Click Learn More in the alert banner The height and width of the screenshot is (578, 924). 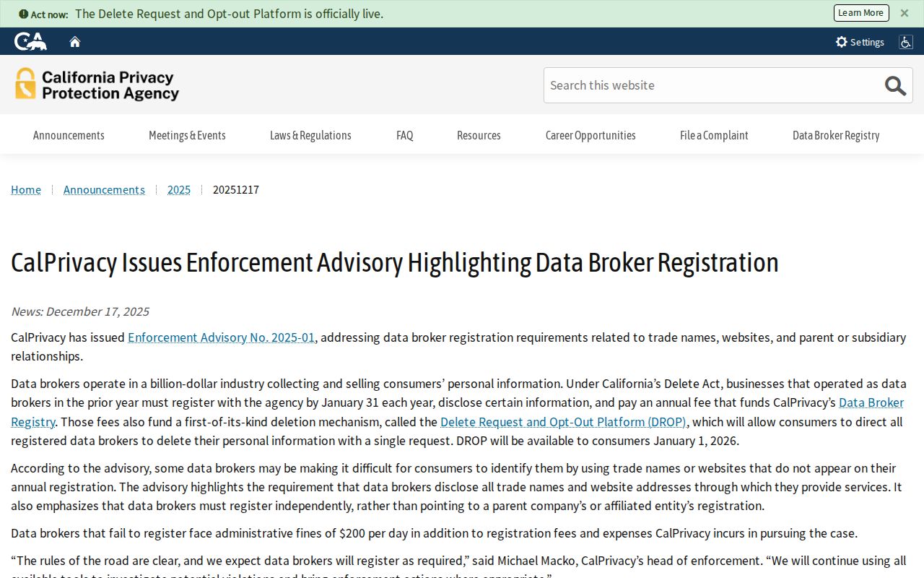pos(861,13)
